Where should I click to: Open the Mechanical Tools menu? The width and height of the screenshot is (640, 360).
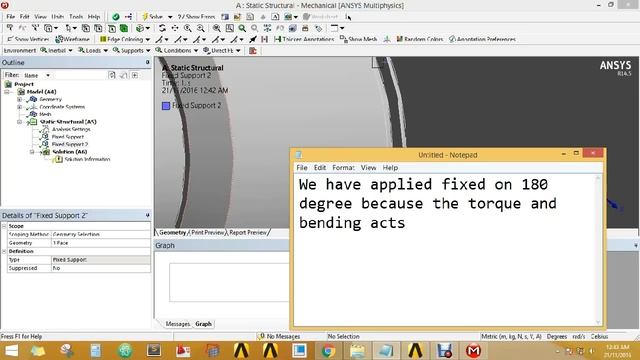tap(76, 17)
